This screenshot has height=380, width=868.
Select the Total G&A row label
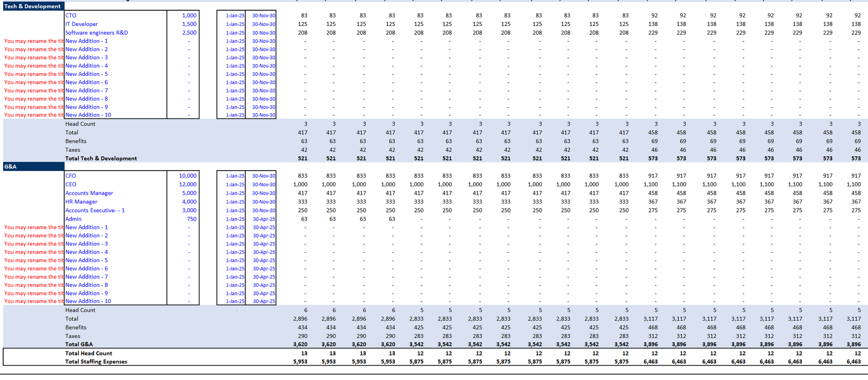click(79, 344)
